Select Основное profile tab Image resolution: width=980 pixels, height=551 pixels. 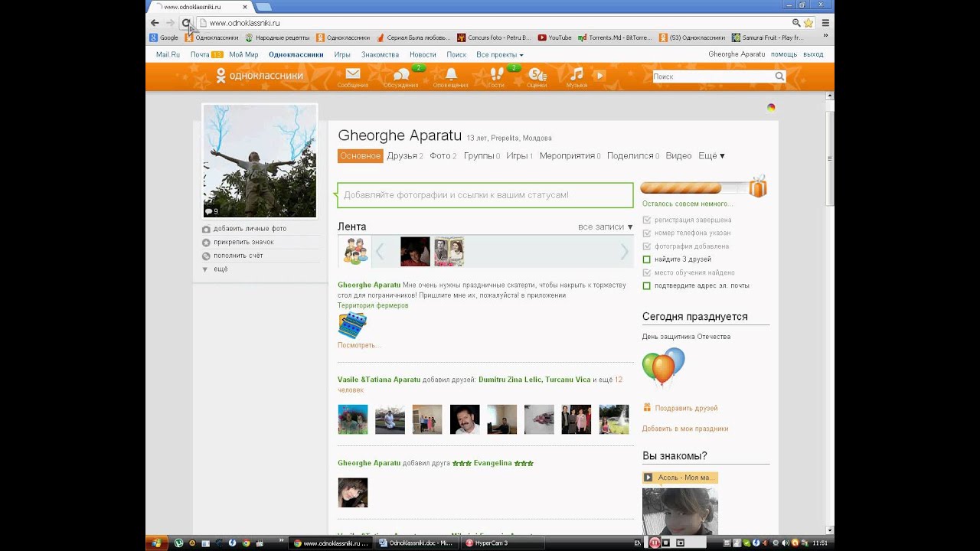(361, 156)
